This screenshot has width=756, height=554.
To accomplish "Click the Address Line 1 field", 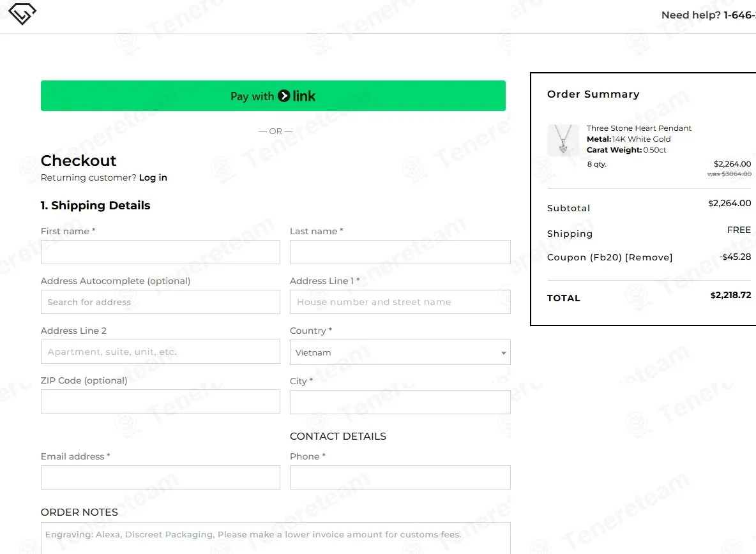I will click(x=400, y=302).
